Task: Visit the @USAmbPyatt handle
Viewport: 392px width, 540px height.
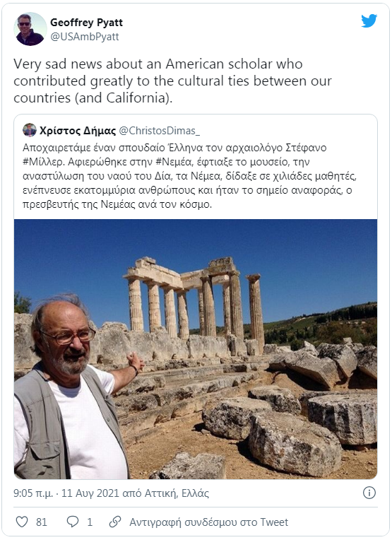Action: coord(85,37)
